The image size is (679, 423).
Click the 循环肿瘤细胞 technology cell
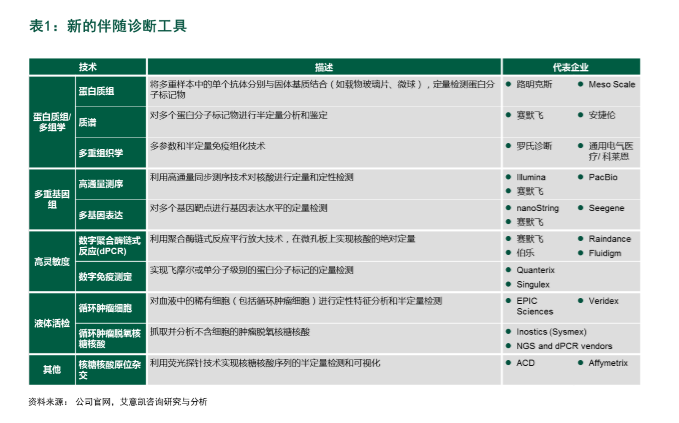click(x=105, y=300)
